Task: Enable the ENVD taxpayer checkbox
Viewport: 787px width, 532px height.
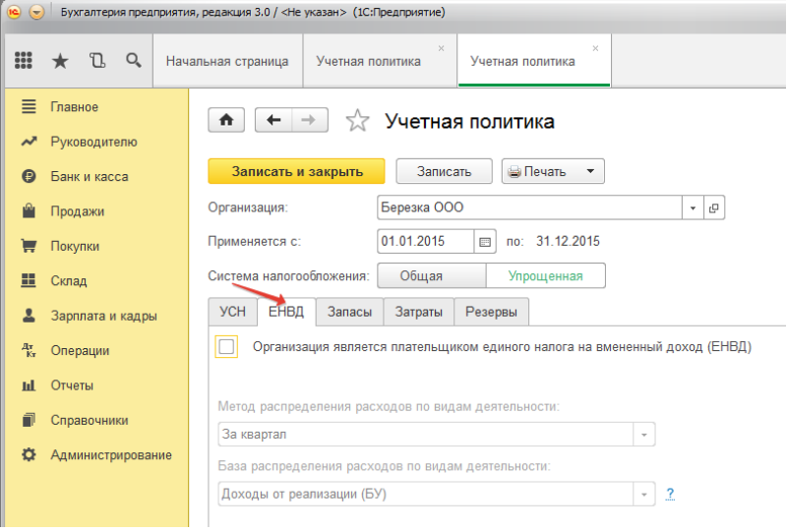Action: click(227, 346)
